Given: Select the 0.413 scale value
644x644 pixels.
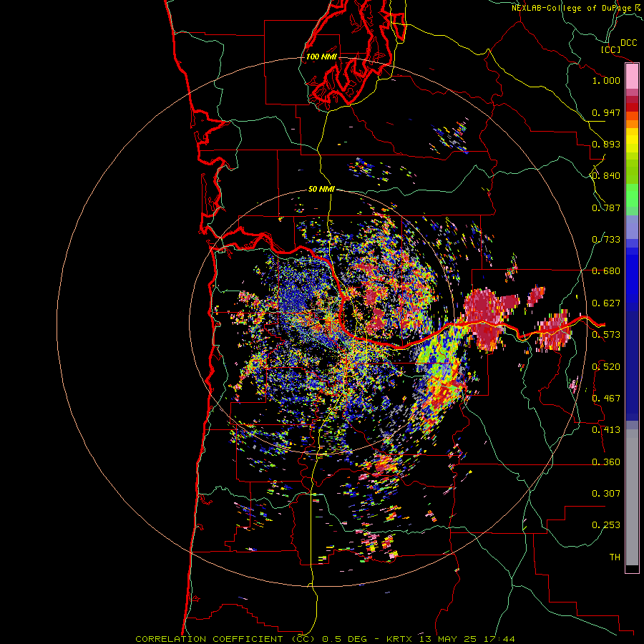Looking at the screenshot, I should point(606,430).
